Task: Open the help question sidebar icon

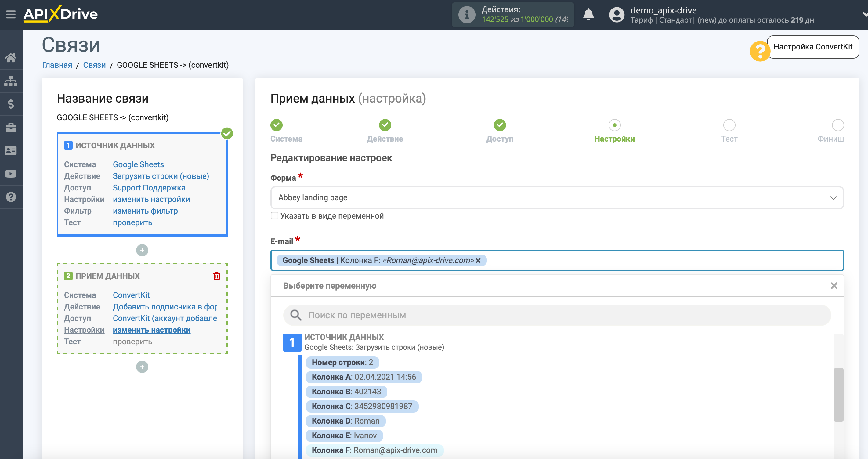Action: pyautogui.click(x=11, y=197)
